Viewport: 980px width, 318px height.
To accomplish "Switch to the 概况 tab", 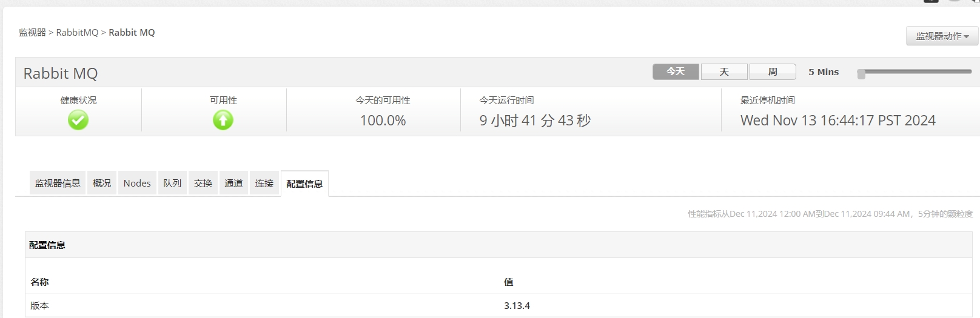I will [102, 183].
